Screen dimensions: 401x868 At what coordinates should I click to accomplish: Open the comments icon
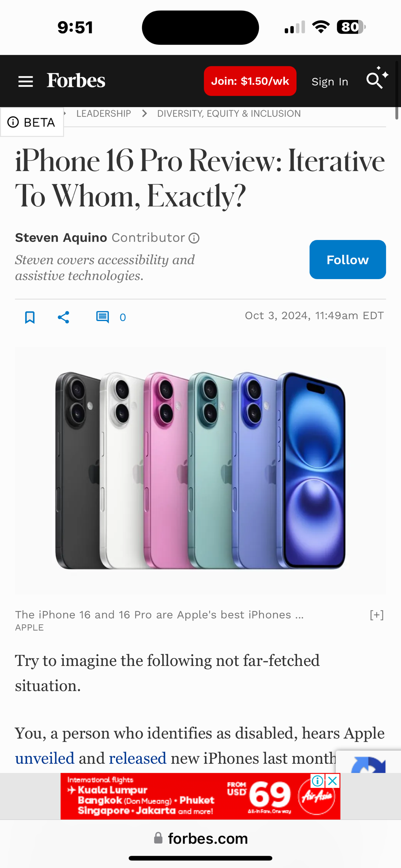[x=103, y=317]
